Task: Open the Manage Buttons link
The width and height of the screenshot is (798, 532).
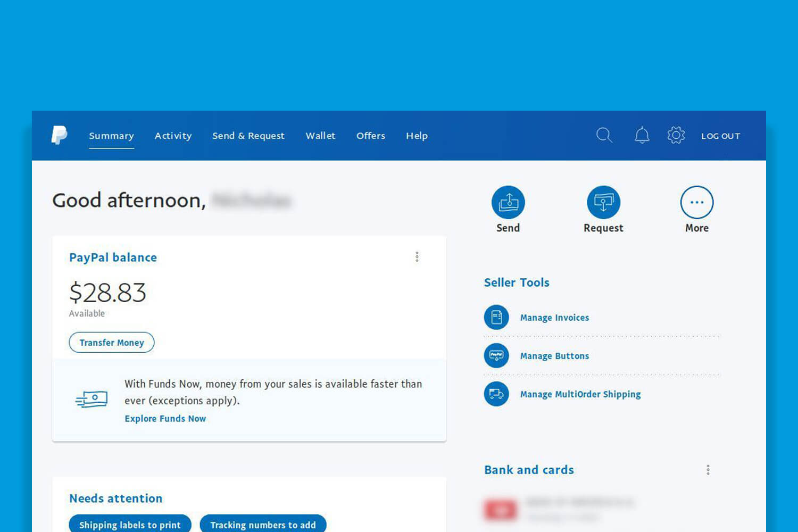Action: click(554, 356)
